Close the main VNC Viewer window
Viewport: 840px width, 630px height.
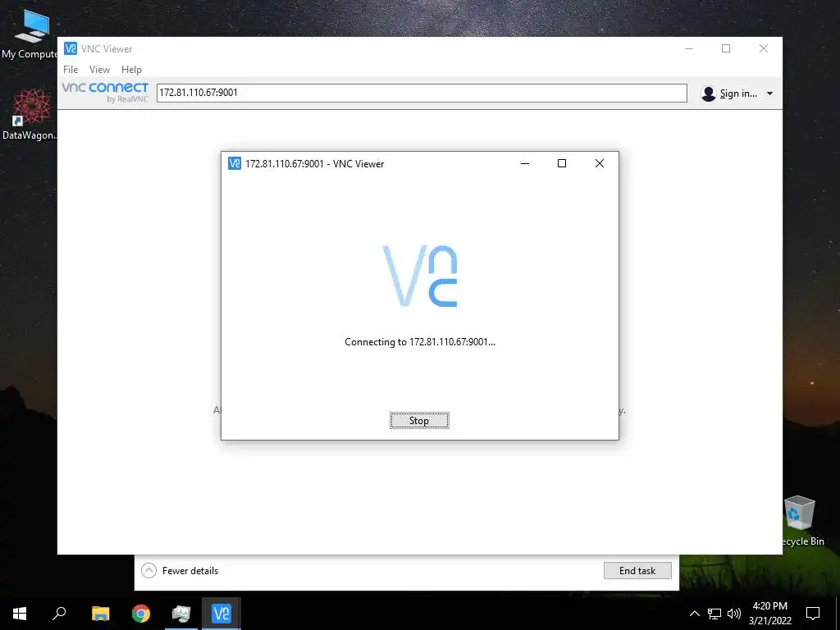pyautogui.click(x=764, y=48)
